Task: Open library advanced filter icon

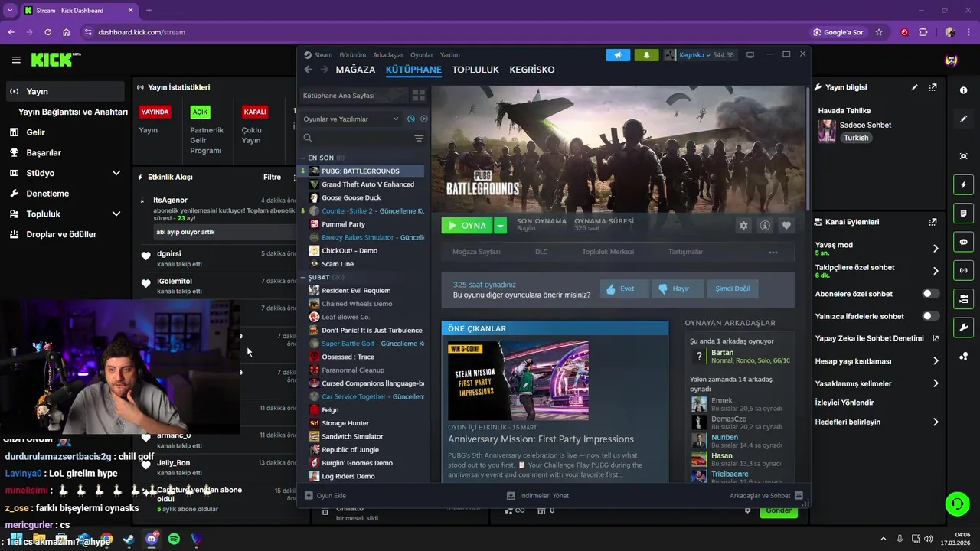Action: [x=419, y=139]
